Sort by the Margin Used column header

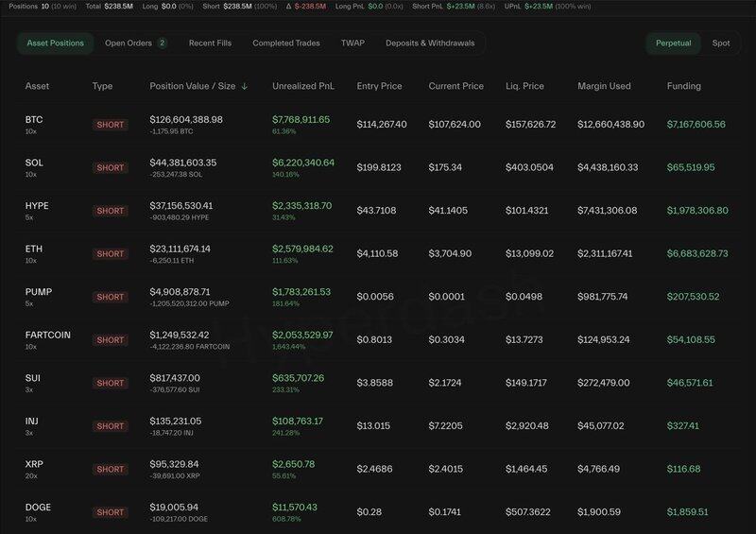(x=604, y=86)
